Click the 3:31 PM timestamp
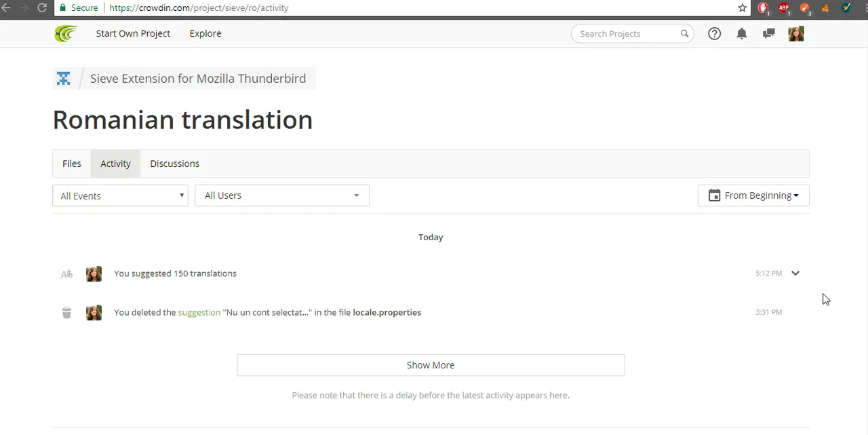The width and height of the screenshot is (868, 435). (769, 312)
